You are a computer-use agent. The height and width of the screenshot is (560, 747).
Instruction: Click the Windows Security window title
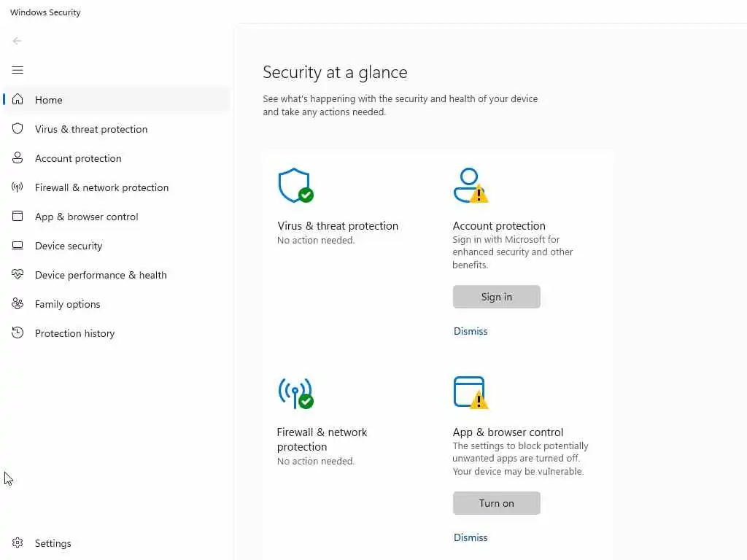coord(45,12)
